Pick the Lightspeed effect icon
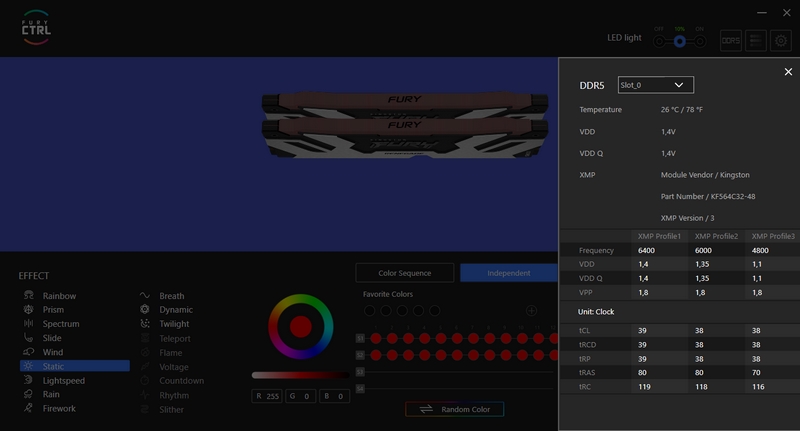The height and width of the screenshot is (431, 800). (29, 380)
